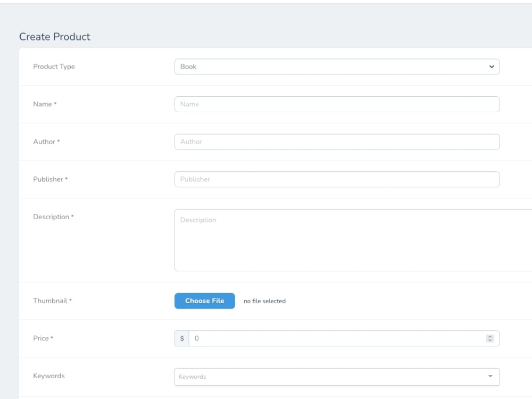Expand the Keywords selection dropdown
This screenshot has width=532, height=399.
pos(336,376)
